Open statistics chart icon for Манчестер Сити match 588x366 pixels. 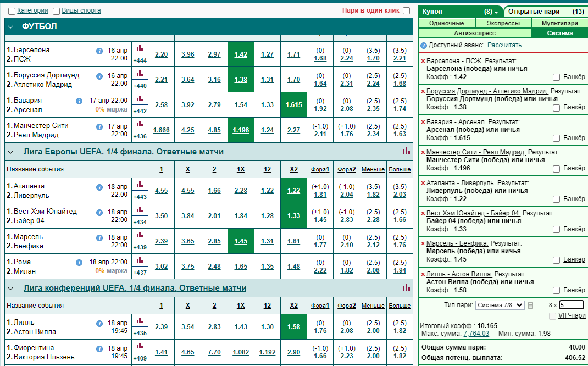[x=140, y=124]
